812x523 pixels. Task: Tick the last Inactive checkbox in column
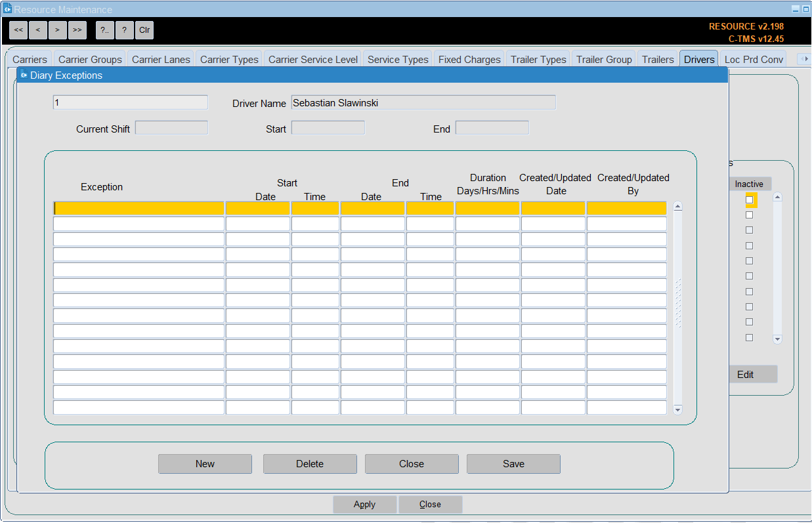(x=749, y=337)
